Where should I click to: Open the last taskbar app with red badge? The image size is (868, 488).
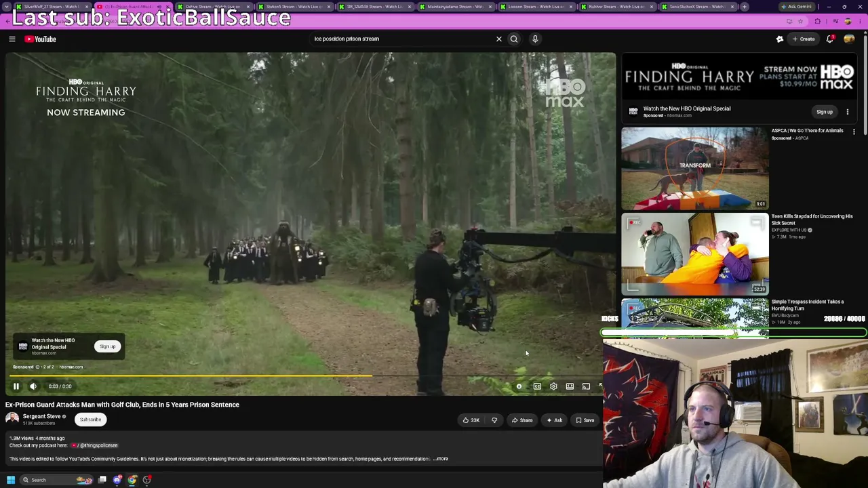click(x=147, y=480)
